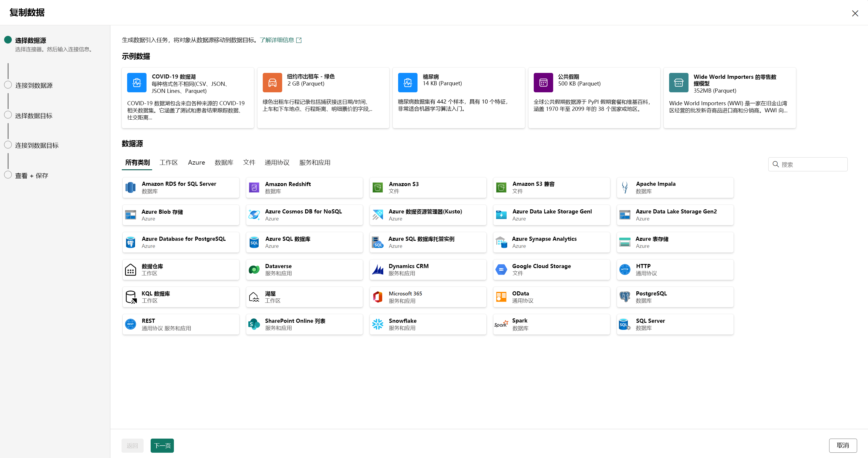The width and height of the screenshot is (868, 458).
Task: Select the 选择数据源 step indicator
Action: coord(8,40)
